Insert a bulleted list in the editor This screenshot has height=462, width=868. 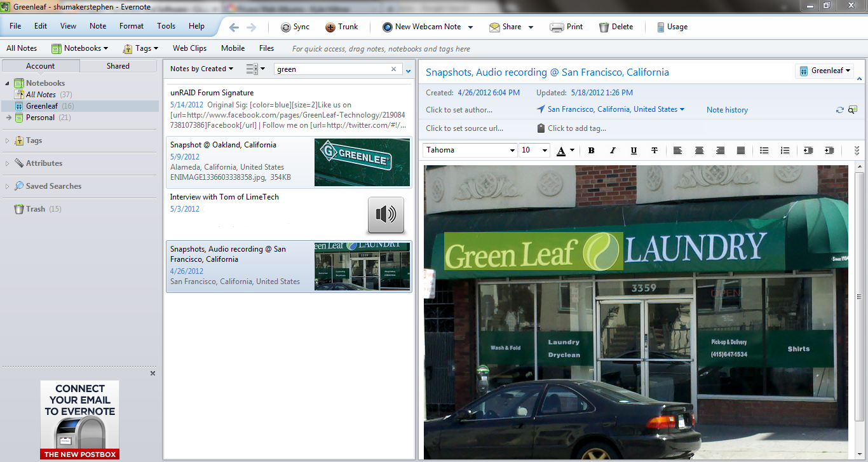[x=764, y=150]
